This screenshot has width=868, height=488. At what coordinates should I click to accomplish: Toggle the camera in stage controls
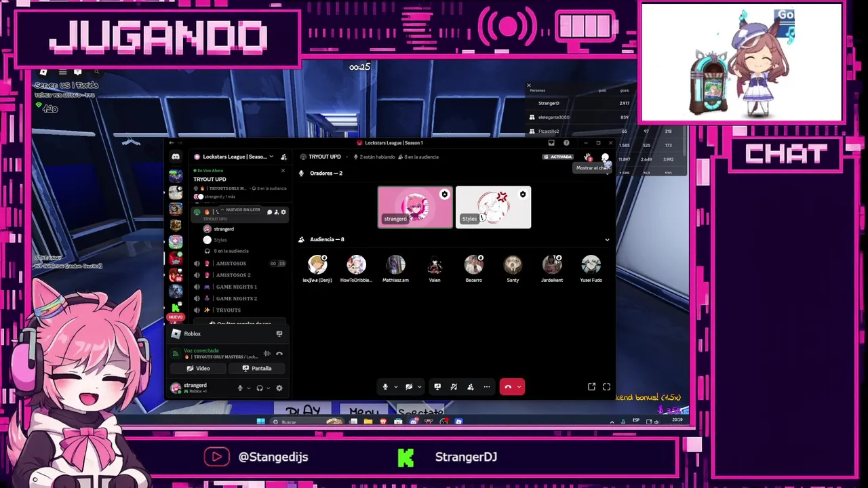pos(409,386)
